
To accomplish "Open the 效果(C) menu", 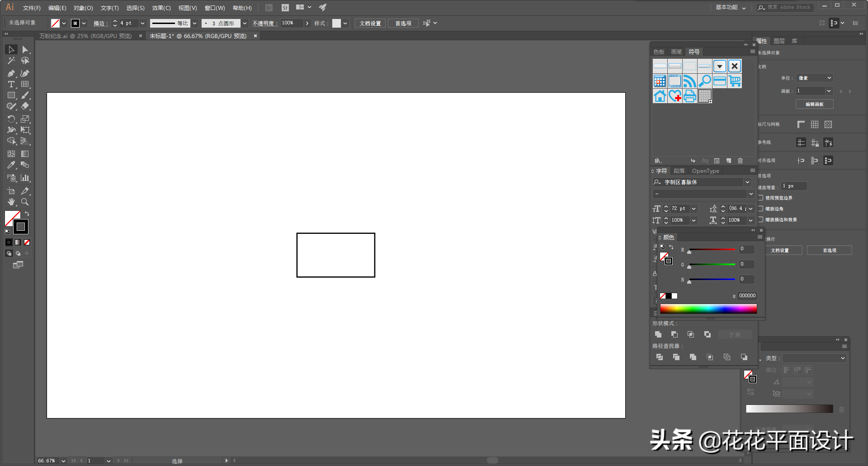I will pyautogui.click(x=161, y=8).
